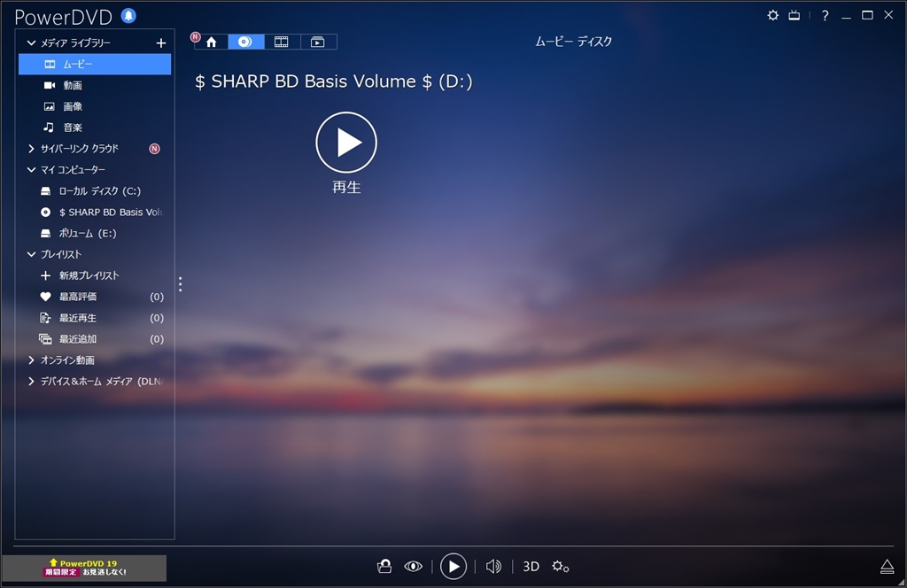The width and height of the screenshot is (907, 588).
Task: Click the PowerDVD 19 upgrade banner
Action: point(84,568)
